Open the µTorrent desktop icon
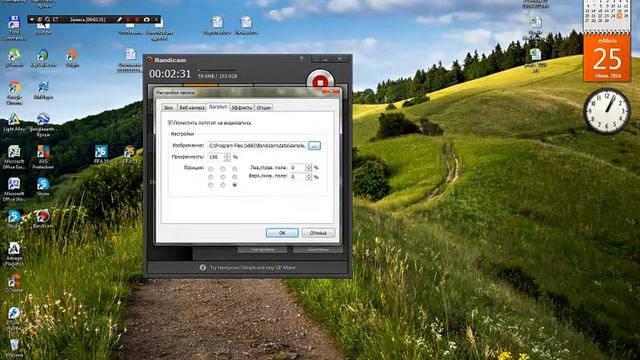 [14, 58]
